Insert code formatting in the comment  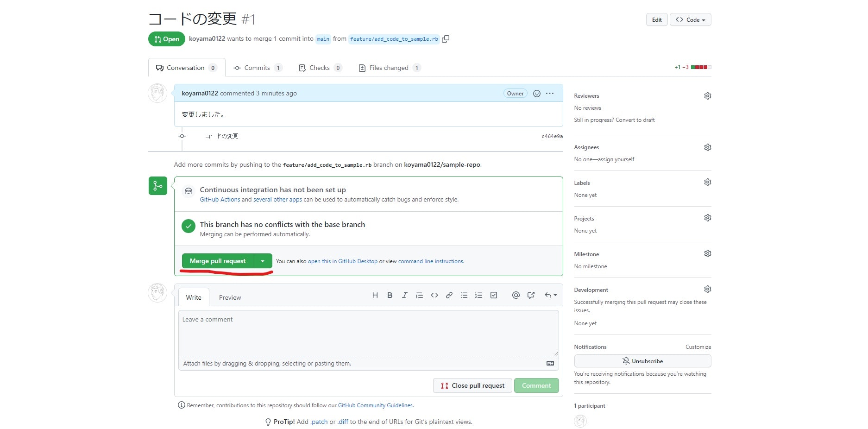434,295
